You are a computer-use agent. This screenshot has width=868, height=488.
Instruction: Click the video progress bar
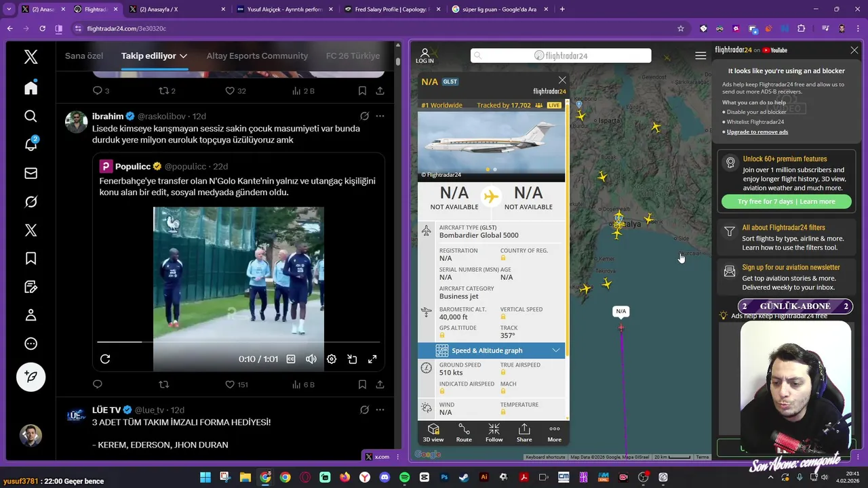coord(239,342)
